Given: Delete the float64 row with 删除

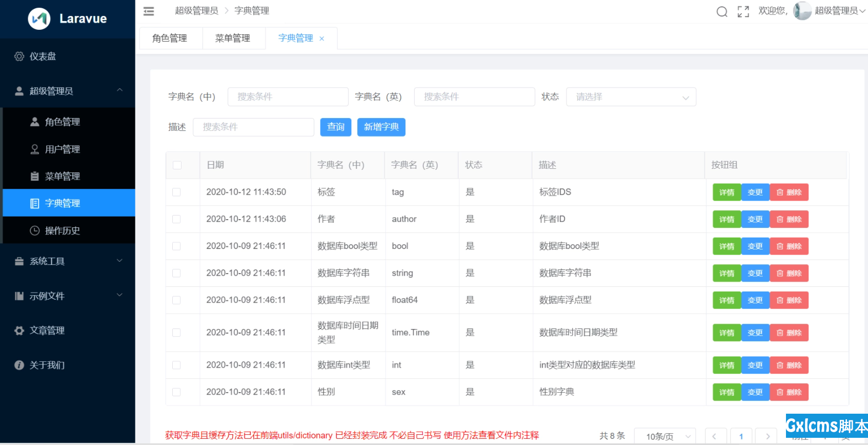Looking at the screenshot, I should pyautogui.click(x=790, y=300).
